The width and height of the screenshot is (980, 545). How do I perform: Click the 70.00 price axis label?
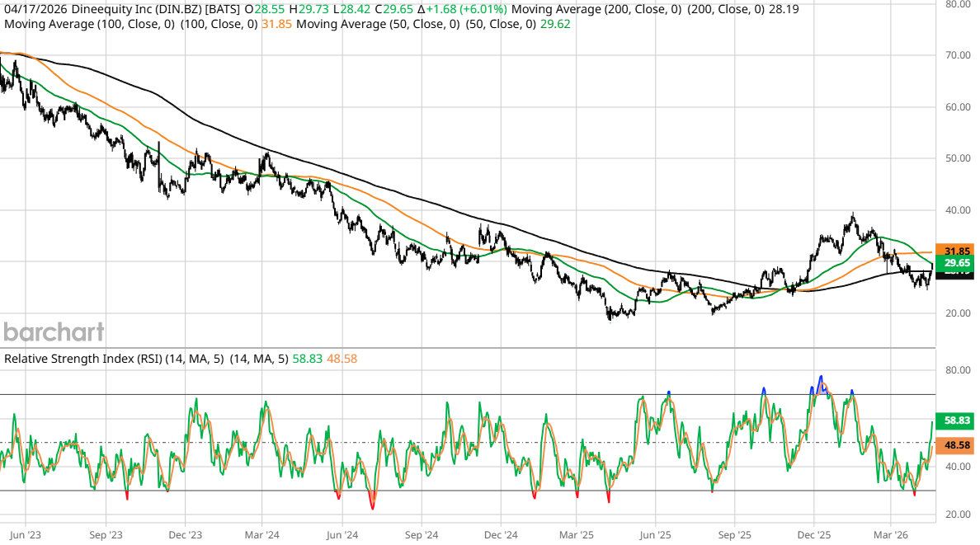coord(958,55)
